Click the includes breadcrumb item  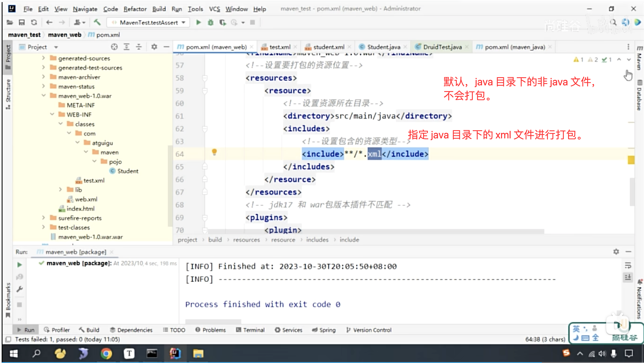317,240
